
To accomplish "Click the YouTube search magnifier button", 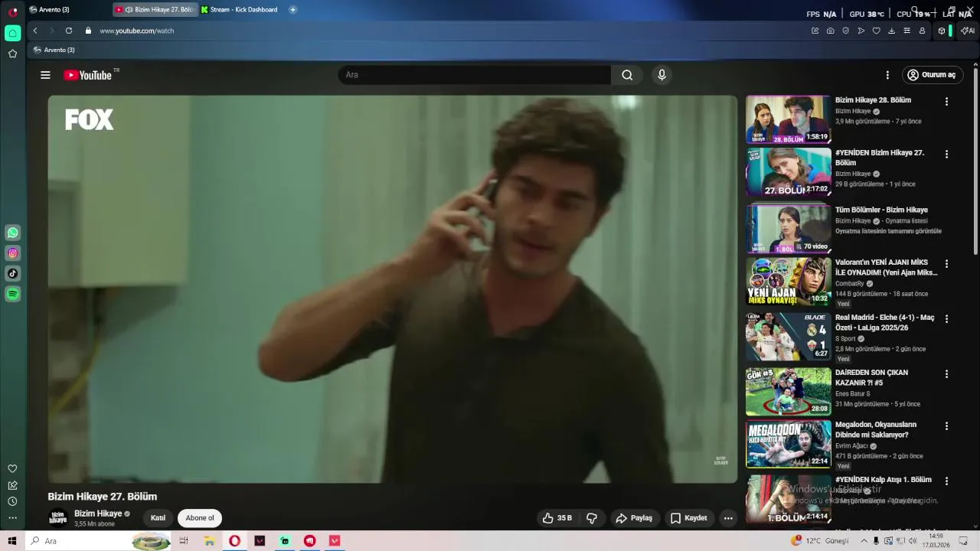I will coord(627,75).
